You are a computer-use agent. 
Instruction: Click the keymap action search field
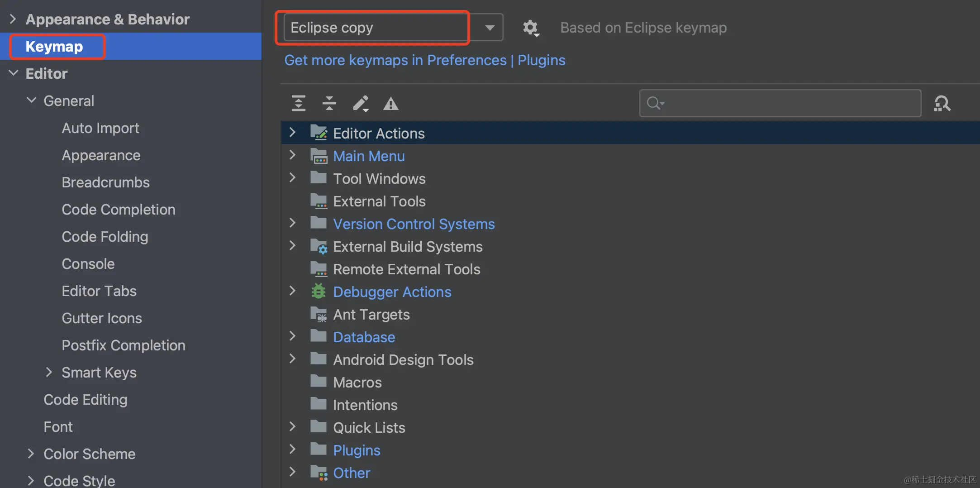point(787,103)
